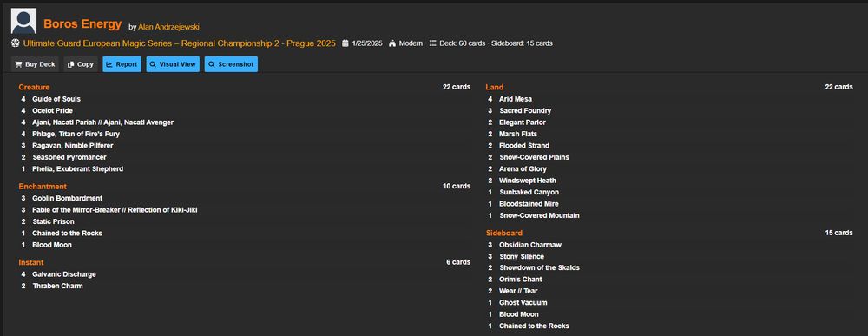
Task: Click the format icon next to Modern
Action: pos(392,43)
